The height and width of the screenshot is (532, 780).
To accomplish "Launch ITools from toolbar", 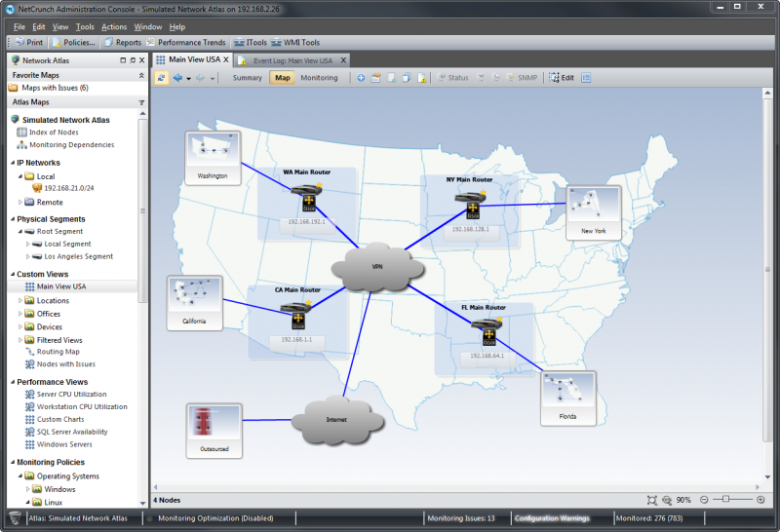I will coord(251,42).
